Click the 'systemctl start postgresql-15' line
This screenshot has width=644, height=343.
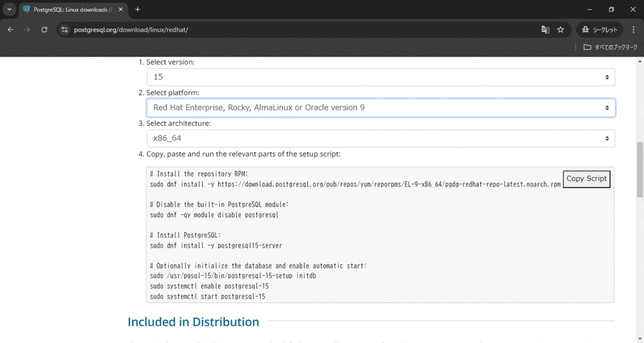click(x=208, y=296)
